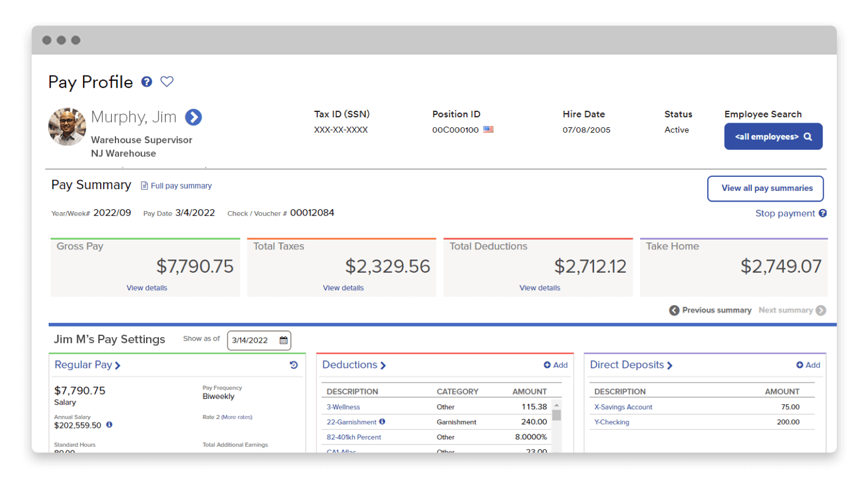Click the US flag beside Position ID
Image resolution: width=868 pixels, height=478 pixels.
pyautogui.click(x=488, y=130)
